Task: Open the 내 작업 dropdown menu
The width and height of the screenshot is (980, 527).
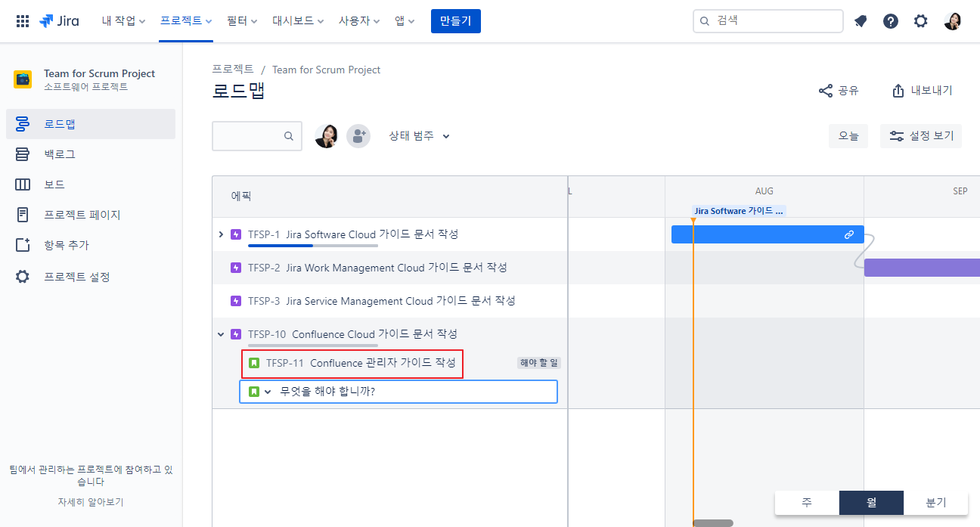Action: 124,21
